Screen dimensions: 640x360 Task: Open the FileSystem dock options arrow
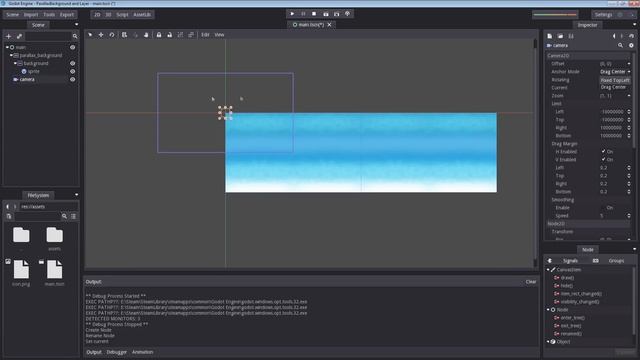76,195
